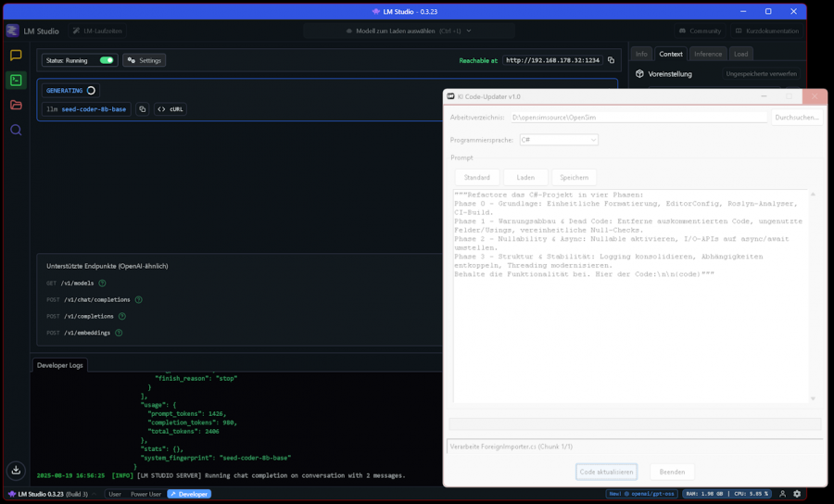
Task: Open the Downloads icon at the bottom left
Action: coord(16,470)
